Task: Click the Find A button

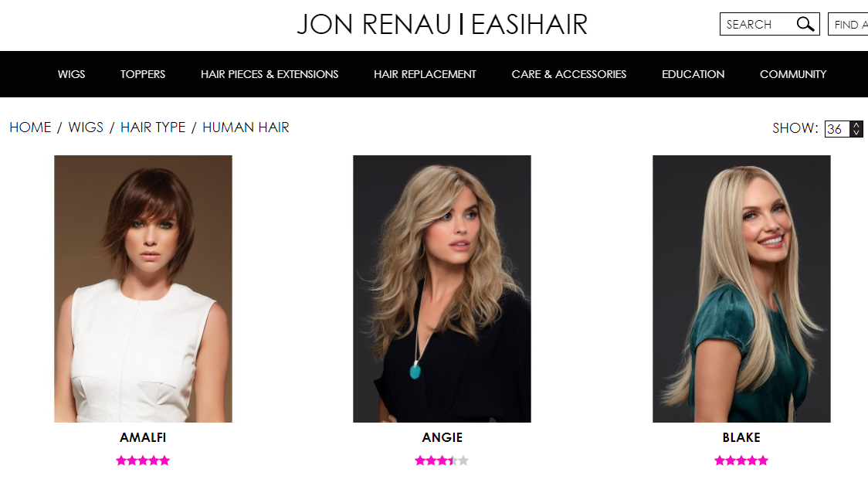Action: pyautogui.click(x=848, y=25)
